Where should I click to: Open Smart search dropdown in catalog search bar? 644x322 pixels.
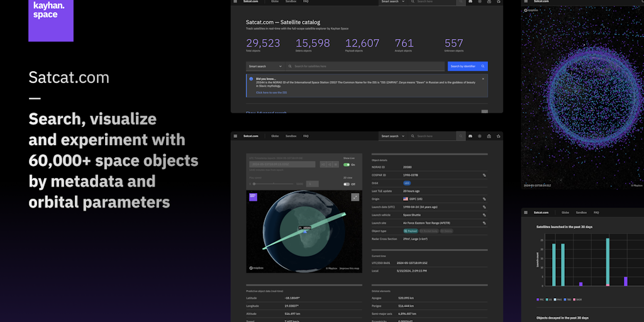point(265,66)
